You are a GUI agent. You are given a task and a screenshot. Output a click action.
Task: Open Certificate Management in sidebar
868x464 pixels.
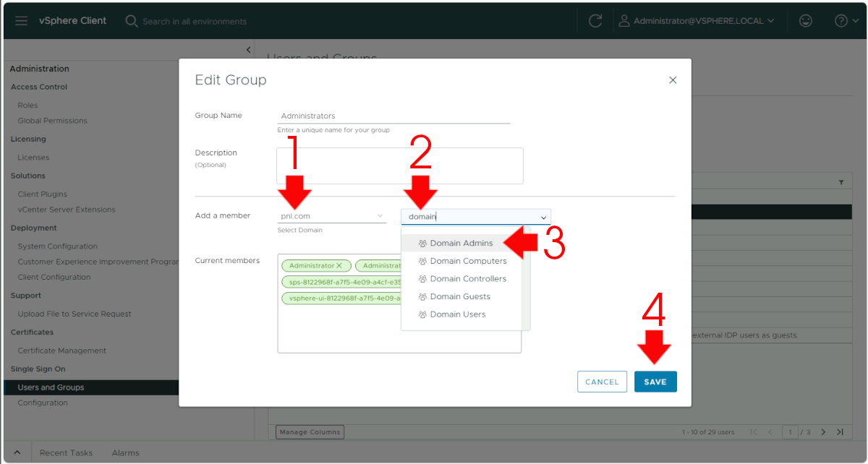pyautogui.click(x=61, y=351)
